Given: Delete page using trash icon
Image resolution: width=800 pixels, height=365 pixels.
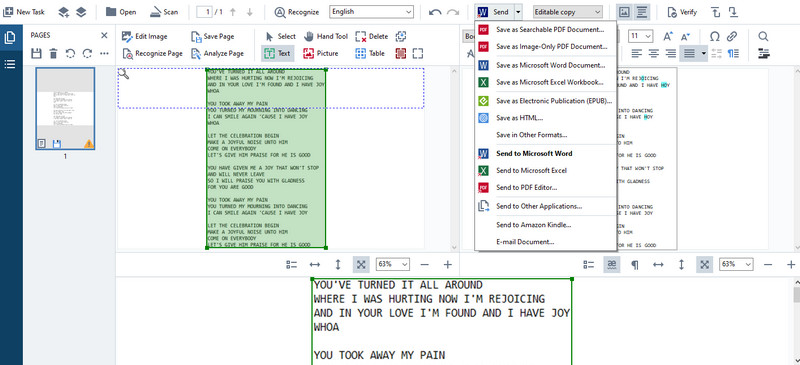Looking at the screenshot, I should tap(53, 53).
